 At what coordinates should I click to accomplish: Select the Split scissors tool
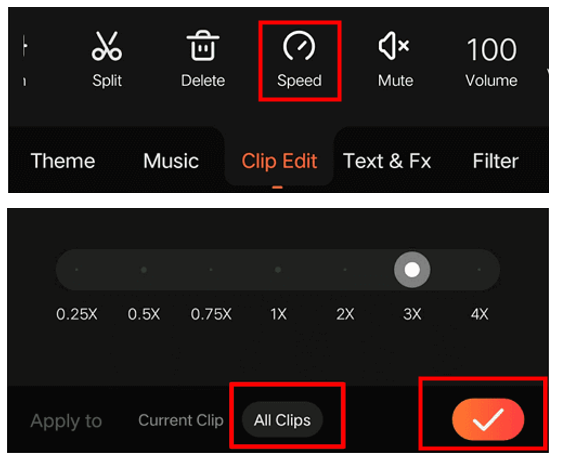click(107, 59)
